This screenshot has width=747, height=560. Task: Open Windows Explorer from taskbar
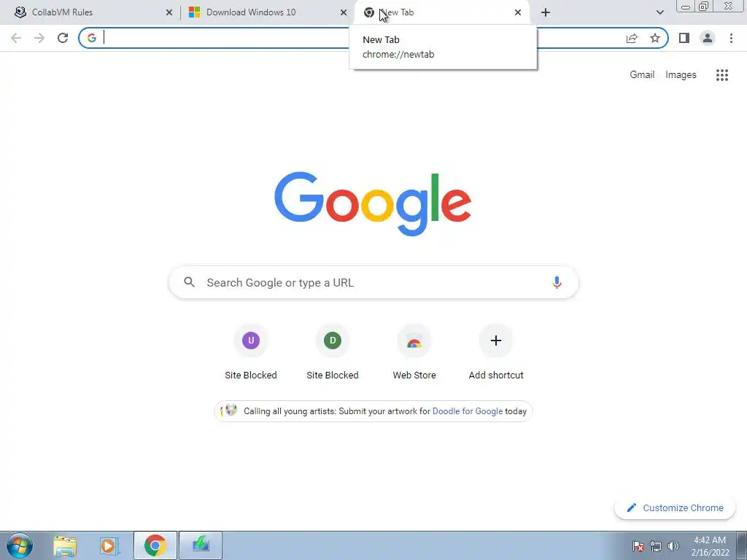(65, 545)
